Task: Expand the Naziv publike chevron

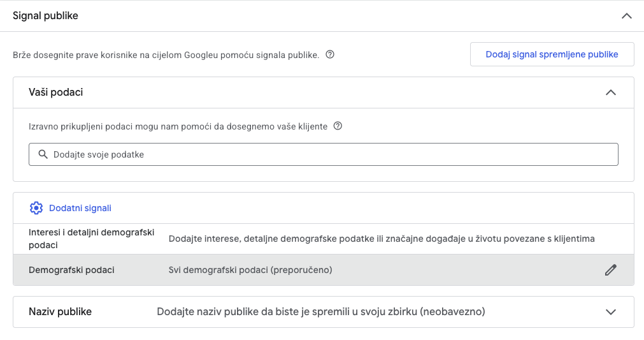Action: click(610, 312)
